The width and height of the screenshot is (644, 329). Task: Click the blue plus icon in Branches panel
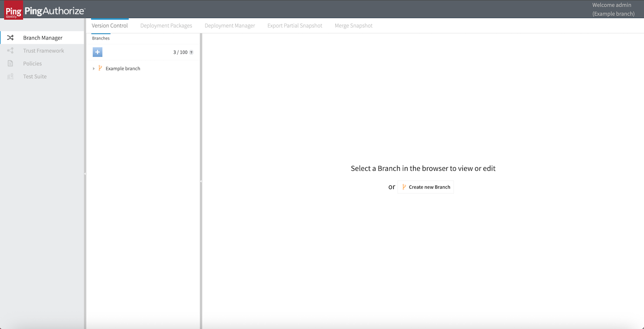point(97,52)
